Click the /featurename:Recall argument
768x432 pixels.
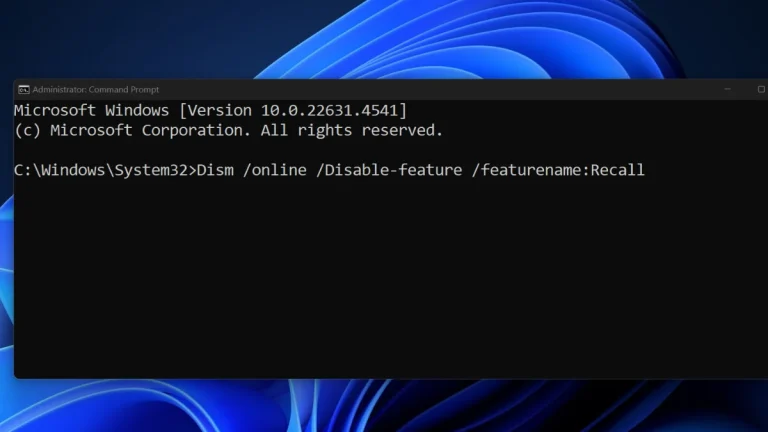[558, 170]
